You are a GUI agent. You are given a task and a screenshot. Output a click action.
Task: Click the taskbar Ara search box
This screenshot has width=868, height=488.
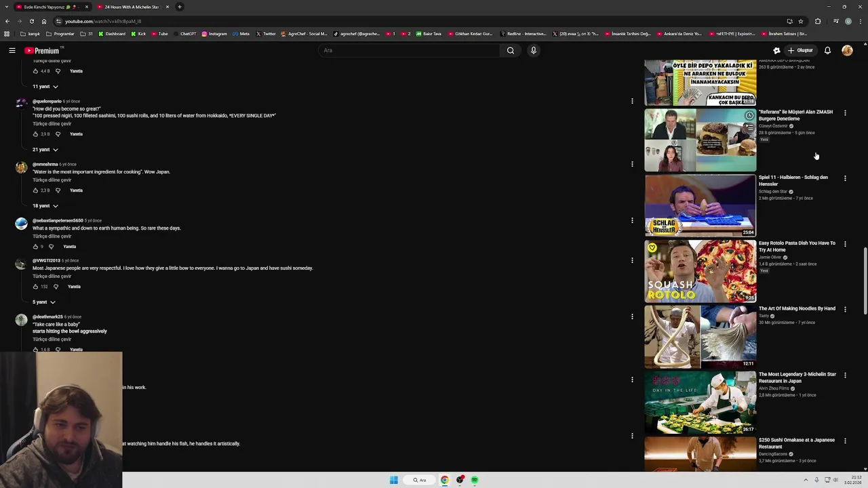(420, 480)
